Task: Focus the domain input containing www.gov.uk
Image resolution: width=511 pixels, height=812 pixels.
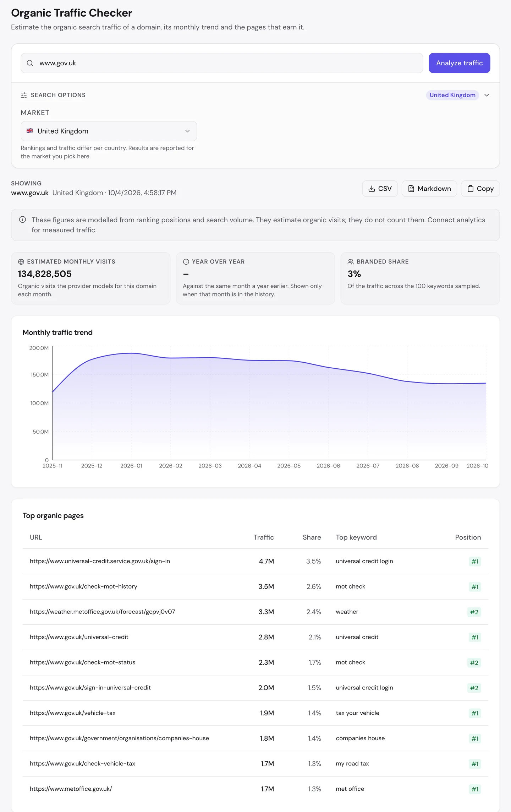Action: tap(222, 63)
